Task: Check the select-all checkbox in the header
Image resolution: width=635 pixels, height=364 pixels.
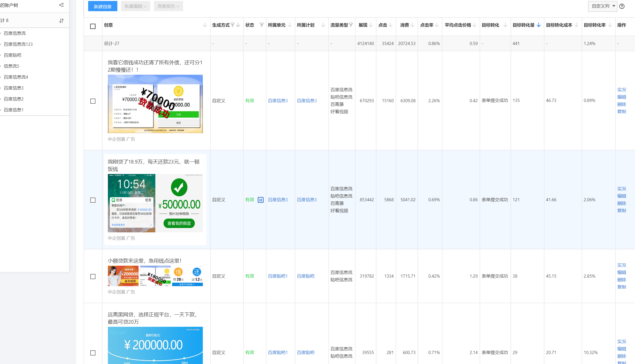Action: pos(93,26)
